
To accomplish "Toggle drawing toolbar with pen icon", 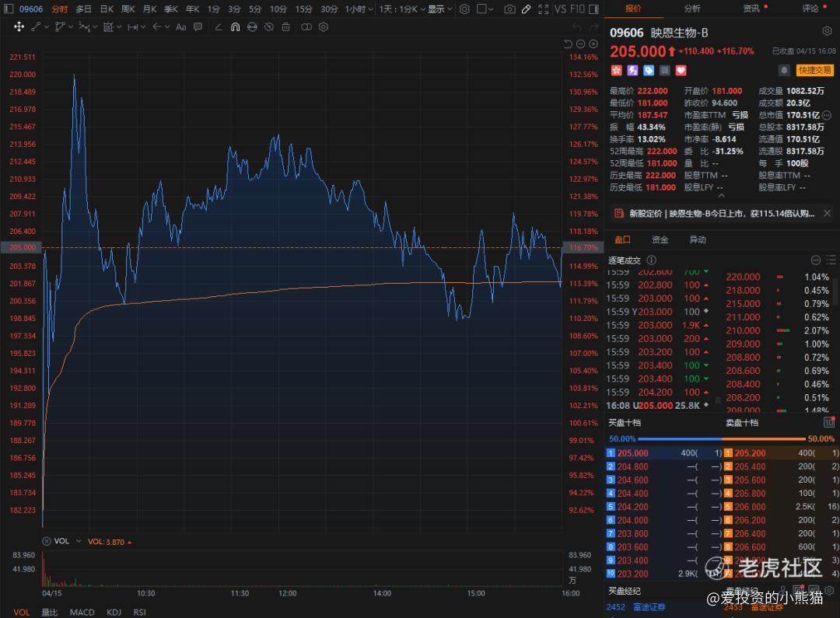I will [527, 9].
